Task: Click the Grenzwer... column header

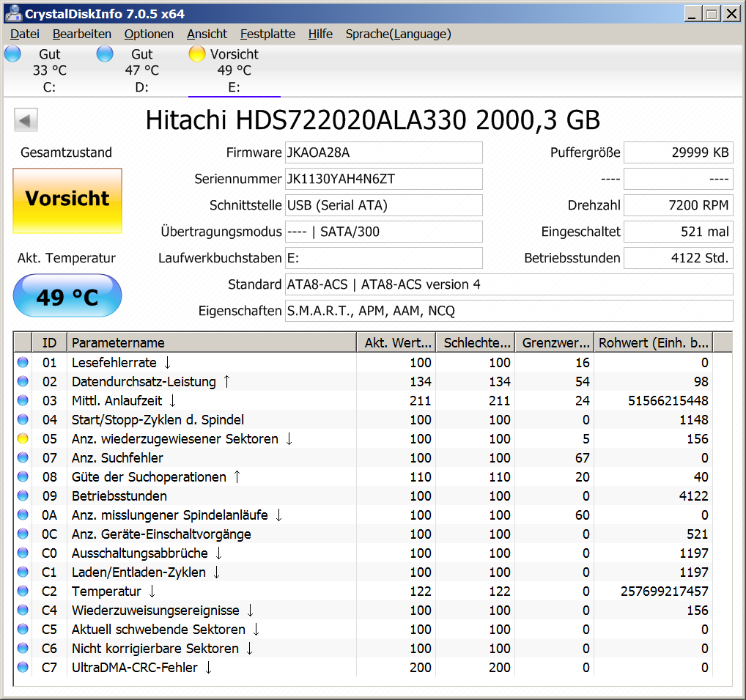Action: click(554, 342)
